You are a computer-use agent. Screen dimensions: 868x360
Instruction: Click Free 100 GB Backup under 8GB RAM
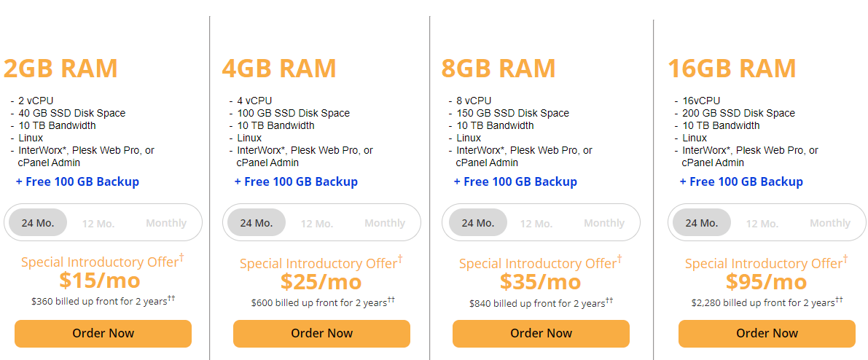515,181
